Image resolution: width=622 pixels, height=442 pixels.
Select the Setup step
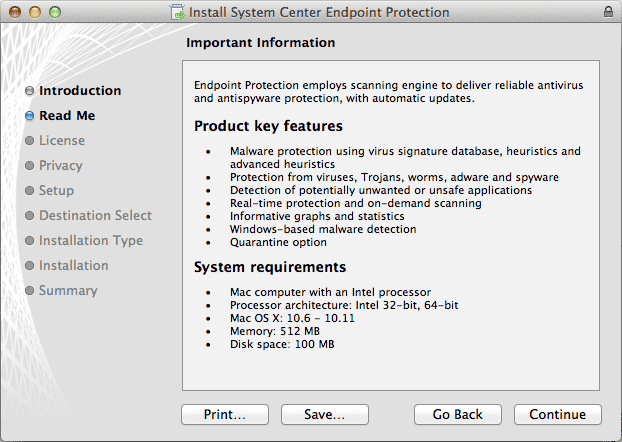pos(56,190)
